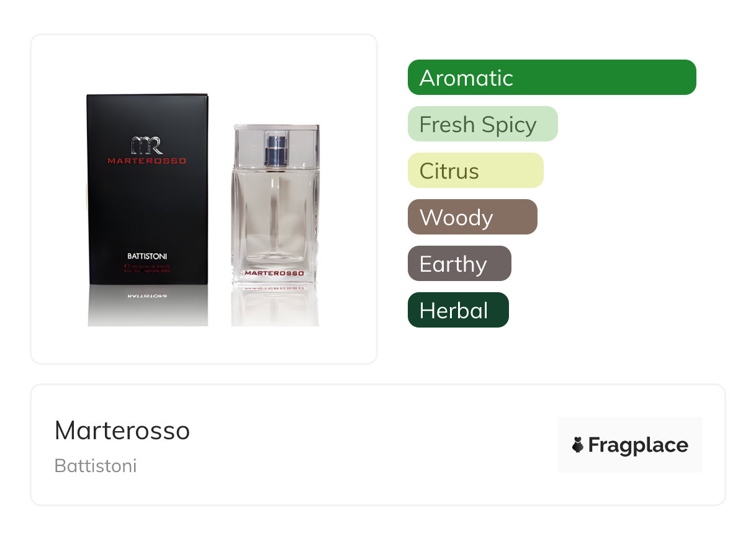Click the fragrance info card
The height and width of the screenshot is (536, 756).
click(378, 445)
